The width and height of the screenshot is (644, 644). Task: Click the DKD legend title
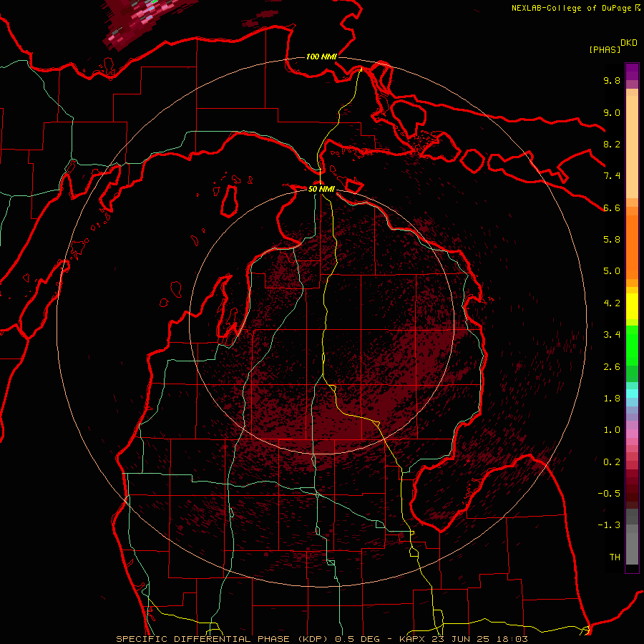point(628,43)
